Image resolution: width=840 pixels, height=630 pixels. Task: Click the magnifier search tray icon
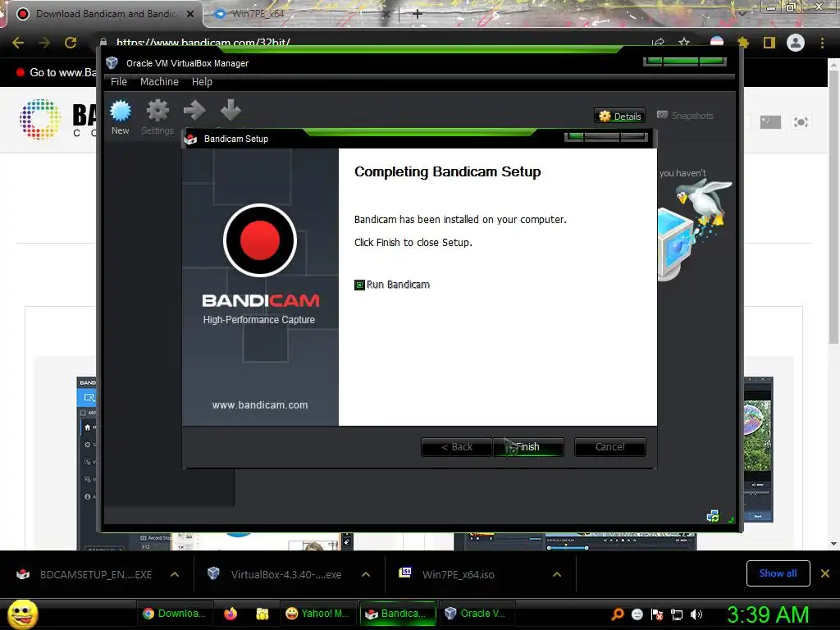pos(618,614)
